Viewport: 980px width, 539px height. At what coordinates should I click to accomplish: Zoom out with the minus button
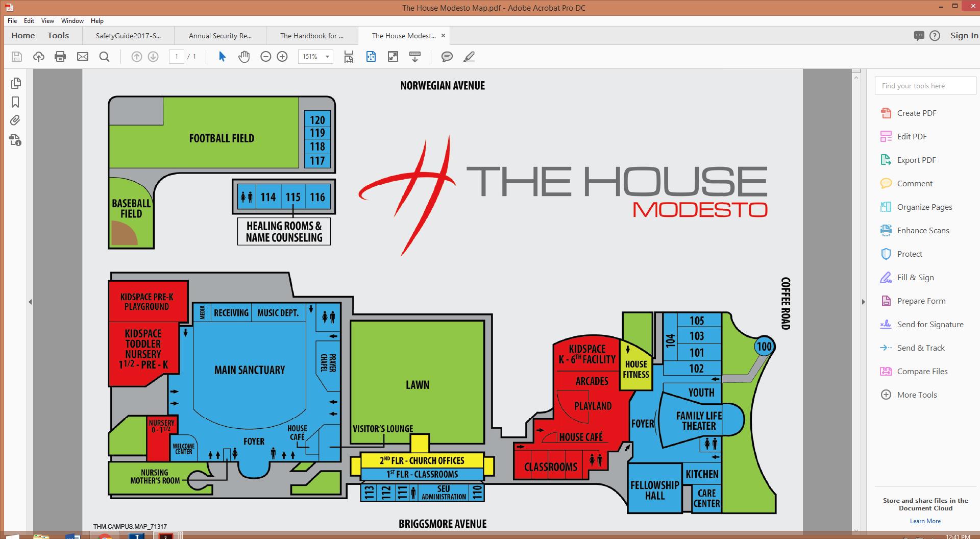tap(266, 57)
